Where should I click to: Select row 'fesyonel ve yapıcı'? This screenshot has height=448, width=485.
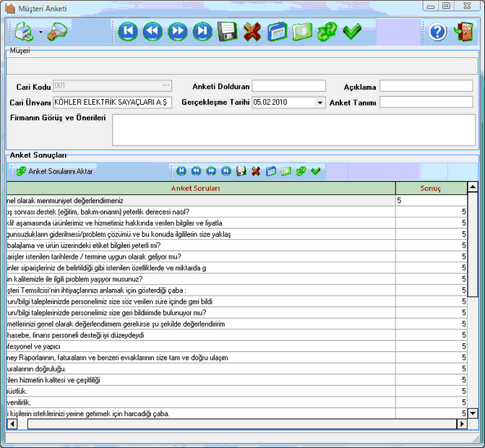point(236,346)
